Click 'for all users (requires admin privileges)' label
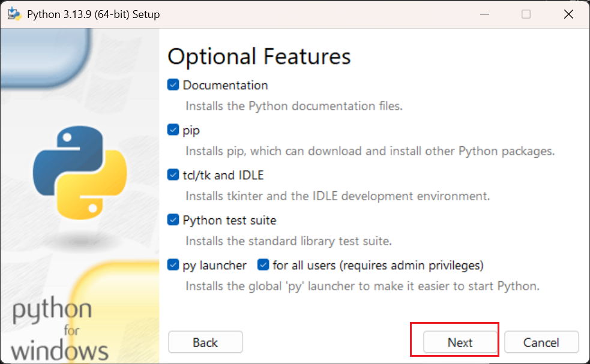590x364 pixels. coord(378,266)
